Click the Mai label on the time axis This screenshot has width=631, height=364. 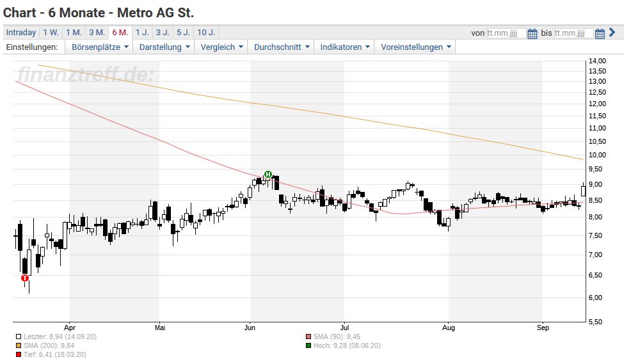(x=160, y=328)
